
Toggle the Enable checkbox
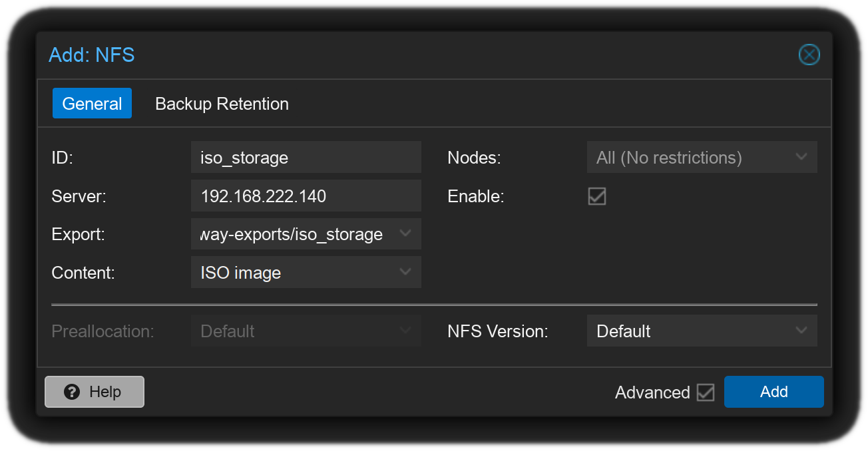[x=596, y=196]
